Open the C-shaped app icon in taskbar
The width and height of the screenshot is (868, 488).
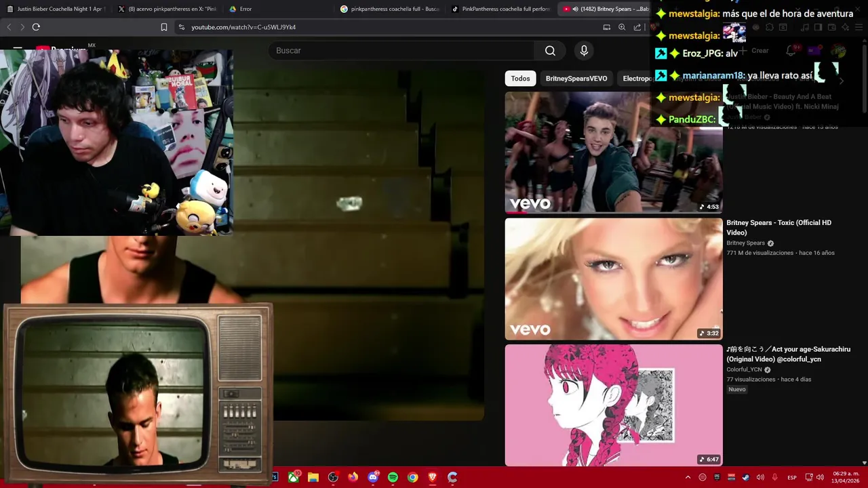(452, 477)
